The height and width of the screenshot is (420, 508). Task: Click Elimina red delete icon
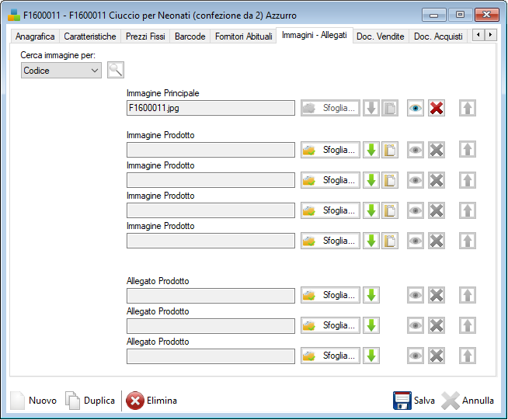tap(135, 401)
